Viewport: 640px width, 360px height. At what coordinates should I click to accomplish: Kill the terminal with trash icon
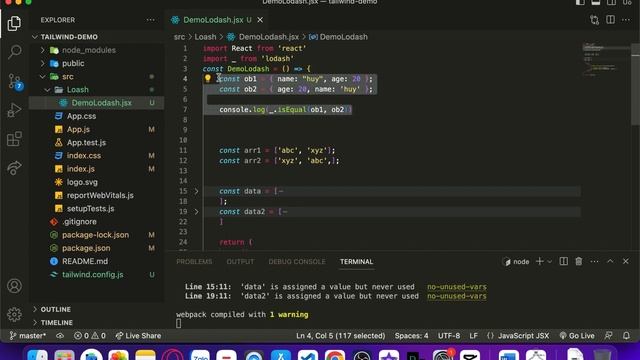point(579,261)
